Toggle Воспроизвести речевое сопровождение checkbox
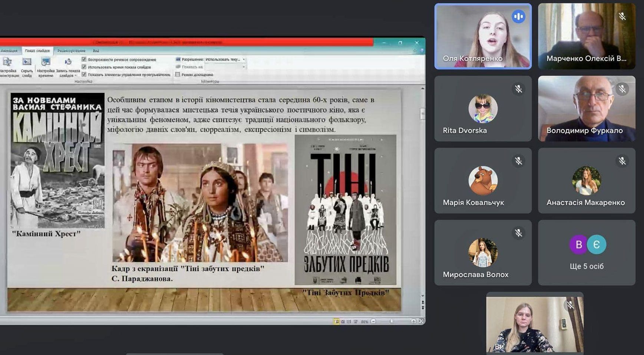This screenshot has height=355, width=644. pyautogui.click(x=84, y=59)
